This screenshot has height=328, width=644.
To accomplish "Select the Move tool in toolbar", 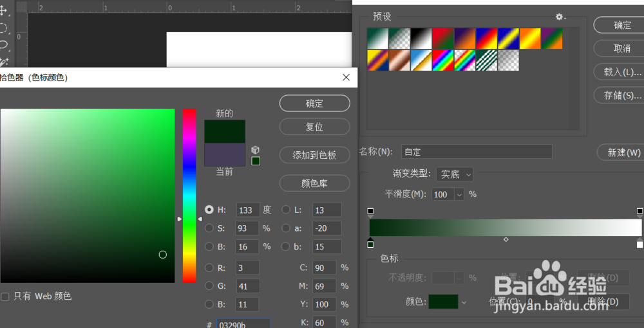I will [x=4, y=11].
